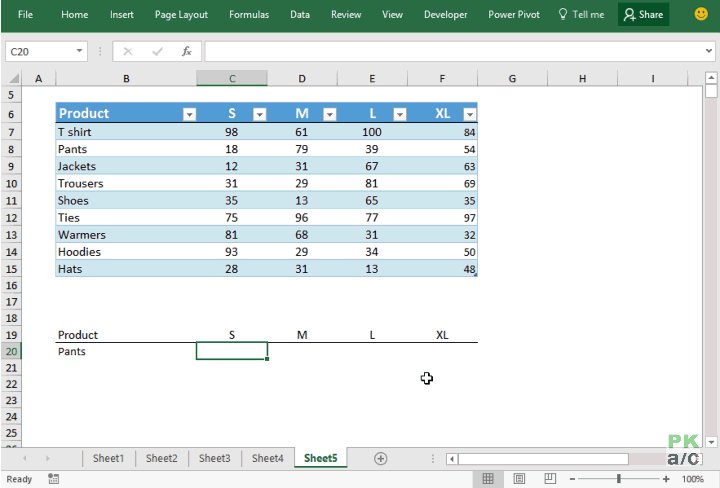Image resolution: width=720 pixels, height=488 pixels.
Task: Select the Trousers cell
Action: coord(126,184)
